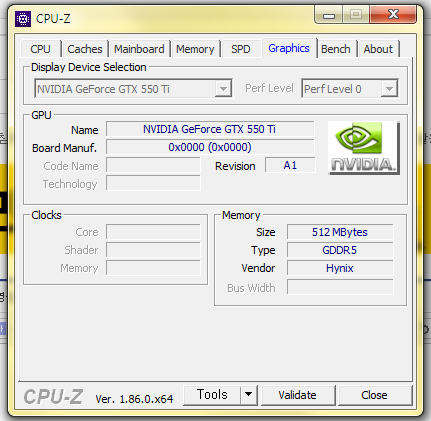The width and height of the screenshot is (431, 421).
Task: Switch to the SPD tab
Action: [x=241, y=49]
